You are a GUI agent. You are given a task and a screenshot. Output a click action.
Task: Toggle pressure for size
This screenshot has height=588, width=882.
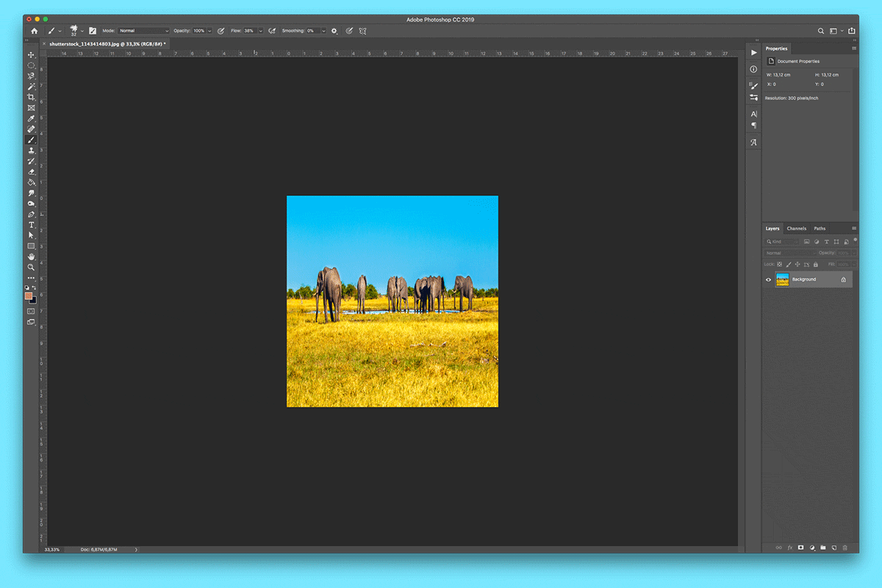pyautogui.click(x=350, y=31)
